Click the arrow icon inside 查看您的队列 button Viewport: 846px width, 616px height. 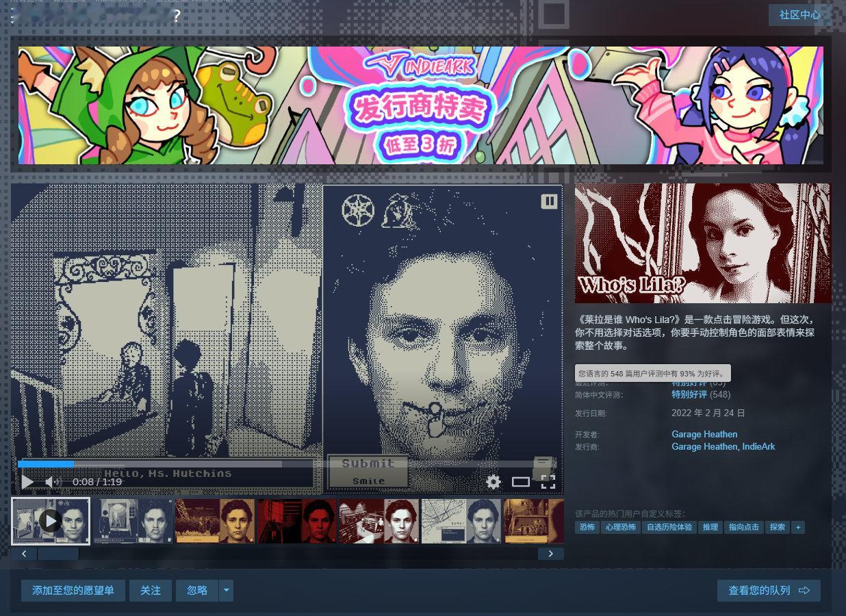805,591
